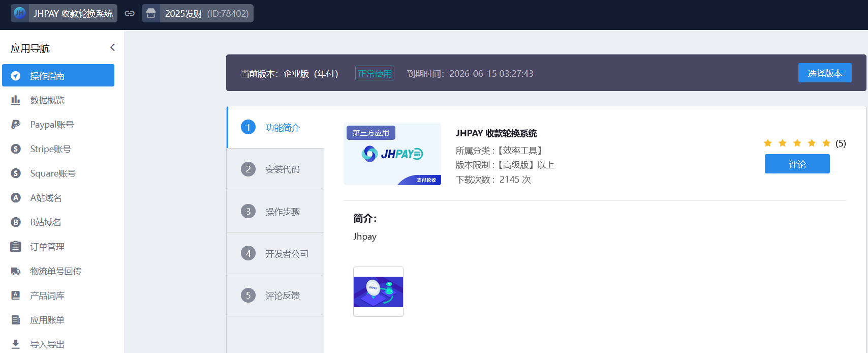Click the 第三方应用 badge
This screenshot has height=353, width=868.
[x=371, y=133]
